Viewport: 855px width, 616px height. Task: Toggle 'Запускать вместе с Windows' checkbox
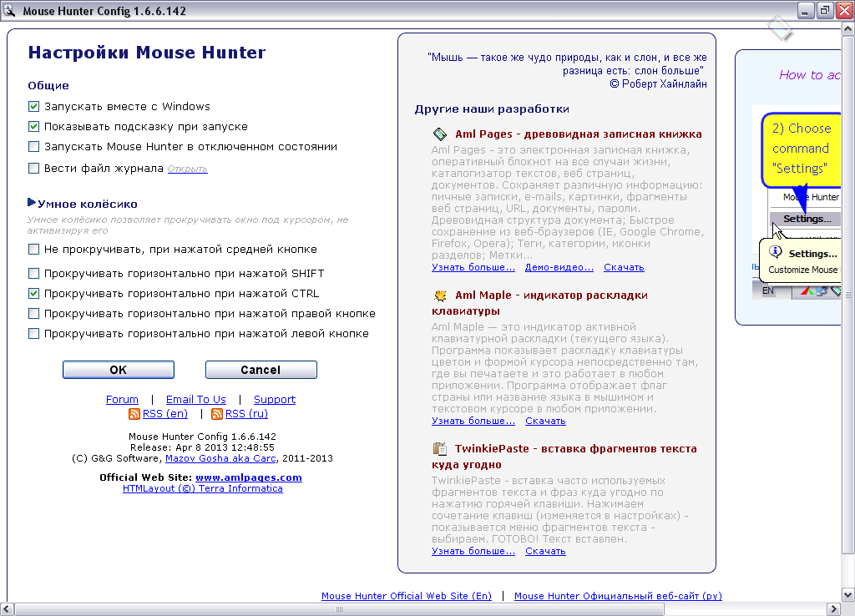[x=33, y=106]
